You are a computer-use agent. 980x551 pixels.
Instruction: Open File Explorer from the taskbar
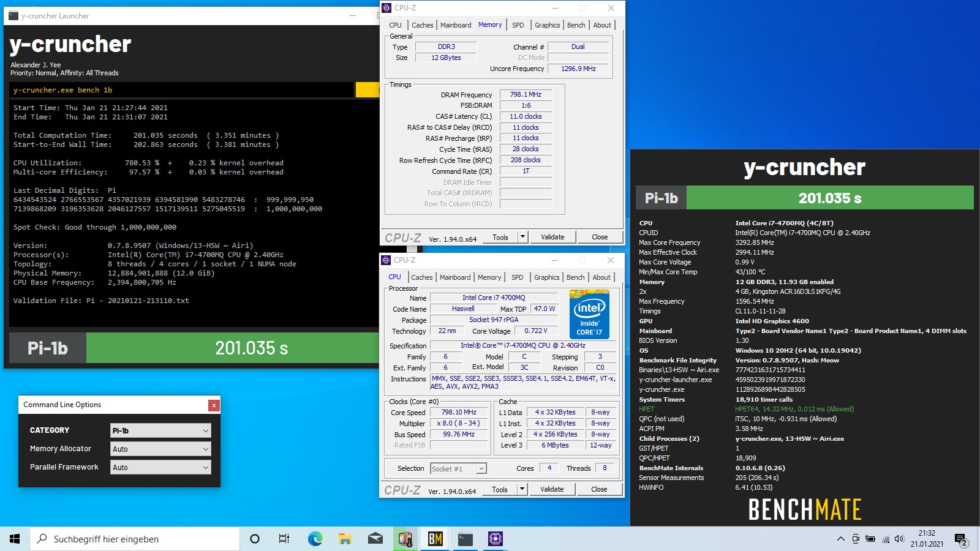click(x=345, y=539)
